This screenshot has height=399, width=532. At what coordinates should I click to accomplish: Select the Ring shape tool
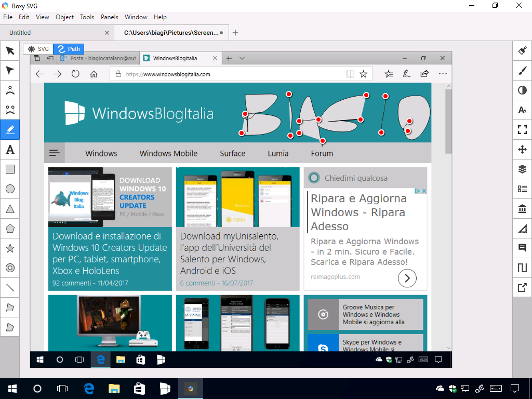click(10, 268)
